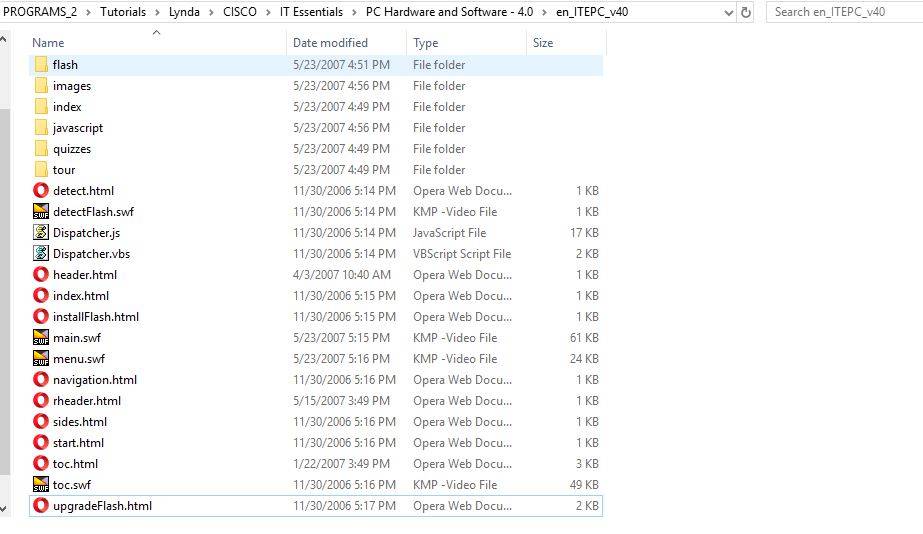
Task: Click SWF icon of main.swf
Action: [x=41, y=338]
